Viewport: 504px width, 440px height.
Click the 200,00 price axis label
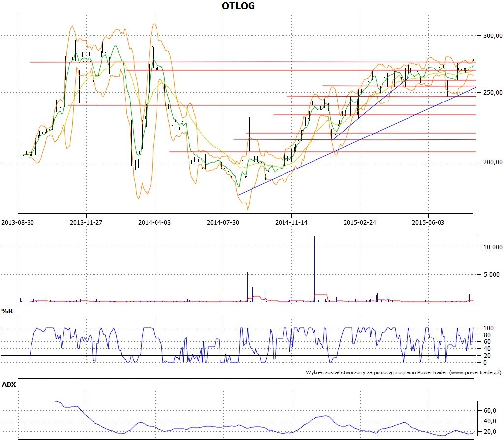pos(493,162)
